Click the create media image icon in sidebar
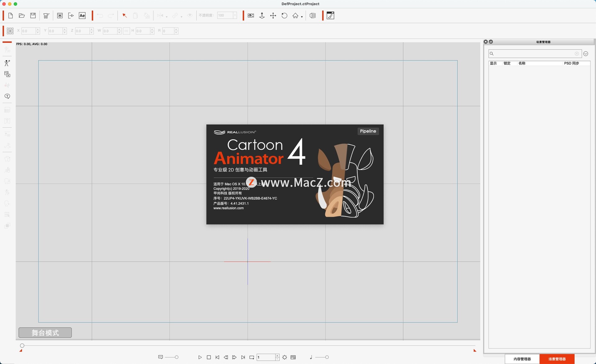 tap(7, 74)
